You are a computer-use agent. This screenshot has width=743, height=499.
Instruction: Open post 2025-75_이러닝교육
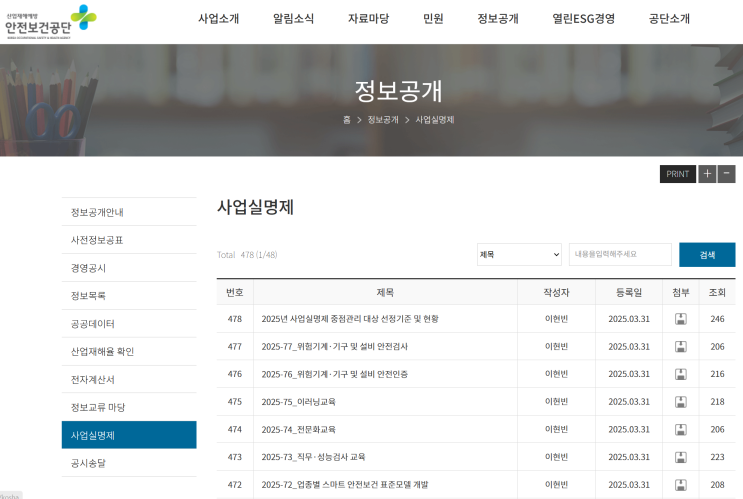click(299, 402)
